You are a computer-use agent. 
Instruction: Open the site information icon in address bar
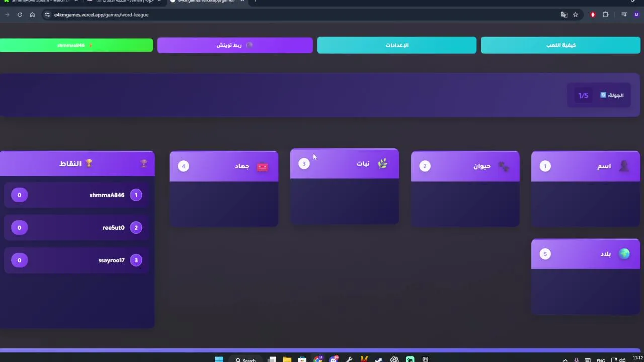coord(47,15)
